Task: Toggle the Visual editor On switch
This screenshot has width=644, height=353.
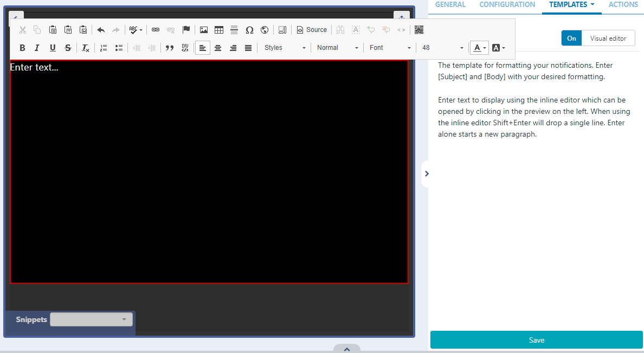Action: tap(571, 38)
